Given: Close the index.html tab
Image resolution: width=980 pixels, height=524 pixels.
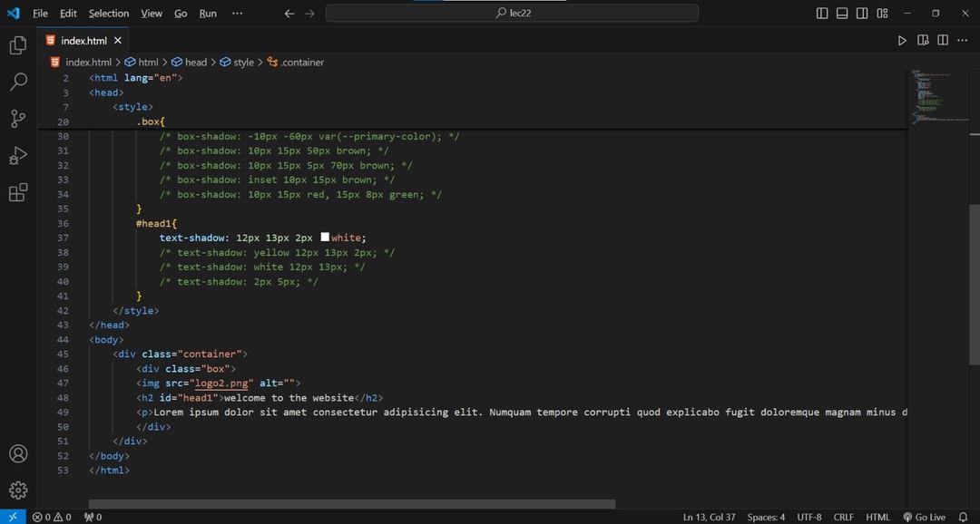Looking at the screenshot, I should coord(117,41).
